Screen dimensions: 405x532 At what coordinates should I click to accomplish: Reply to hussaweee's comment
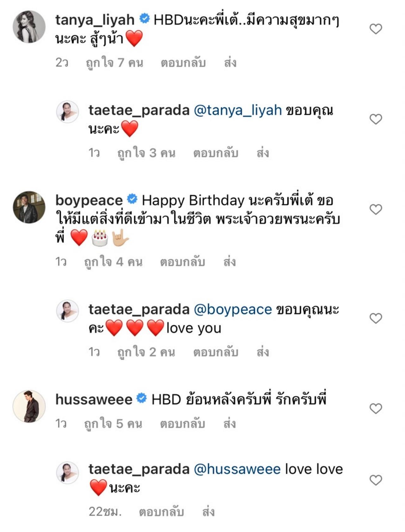[183, 424]
